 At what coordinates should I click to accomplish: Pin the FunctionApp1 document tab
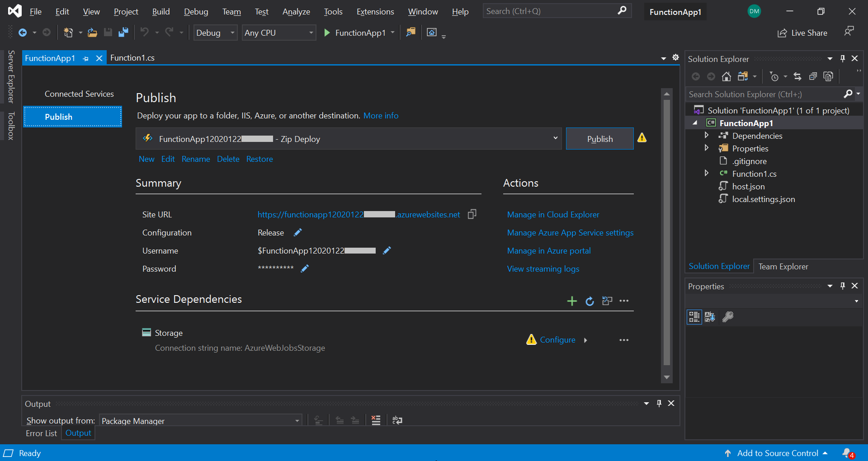click(x=86, y=58)
